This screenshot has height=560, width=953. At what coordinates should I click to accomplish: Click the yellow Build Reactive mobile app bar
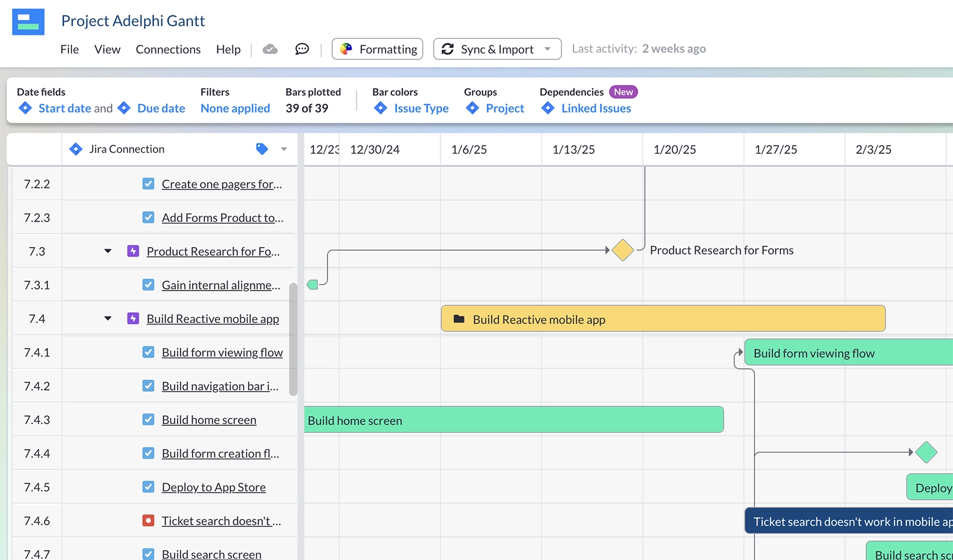point(663,319)
